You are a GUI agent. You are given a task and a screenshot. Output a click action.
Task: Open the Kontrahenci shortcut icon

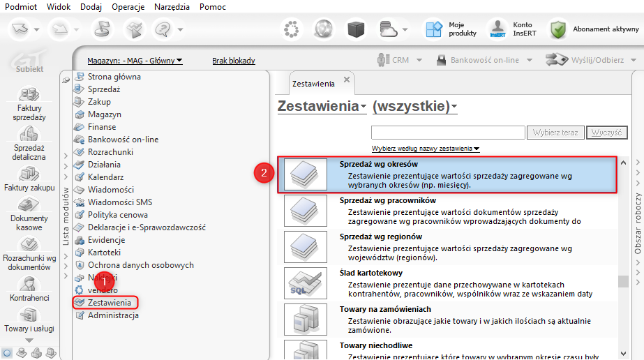pyautogui.click(x=29, y=284)
